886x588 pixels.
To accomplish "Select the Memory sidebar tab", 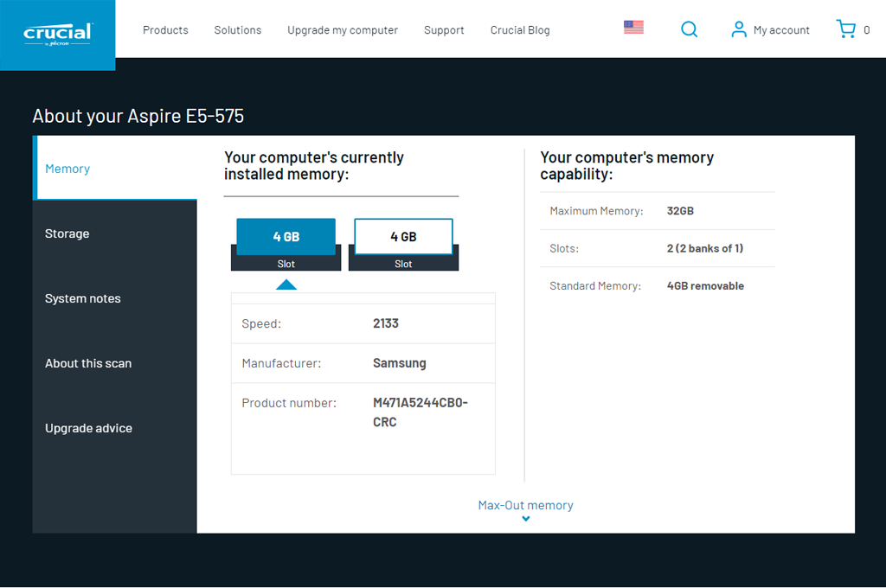I will [115, 169].
